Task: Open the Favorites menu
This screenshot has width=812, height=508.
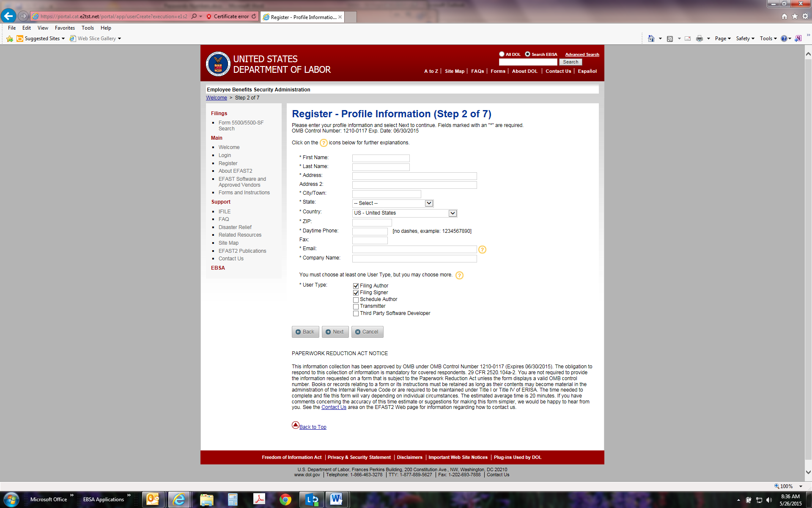Action: coord(65,28)
